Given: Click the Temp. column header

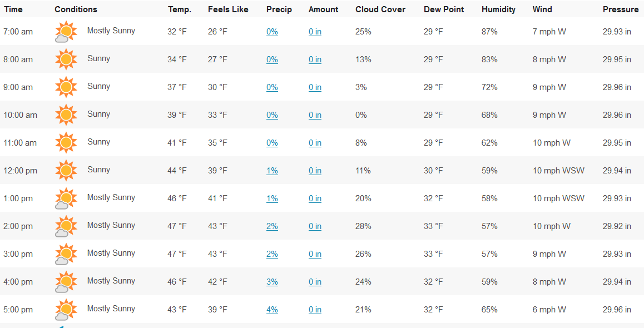Looking at the screenshot, I should (179, 9).
